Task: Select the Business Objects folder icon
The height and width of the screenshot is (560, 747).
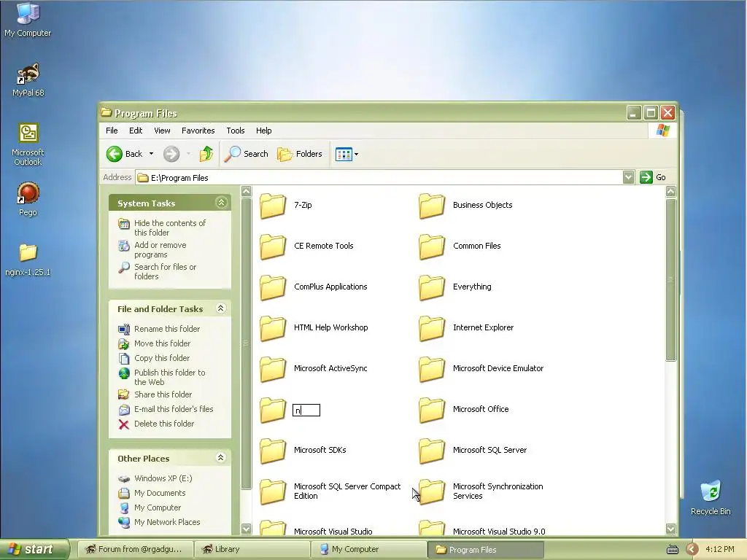Action: point(432,205)
